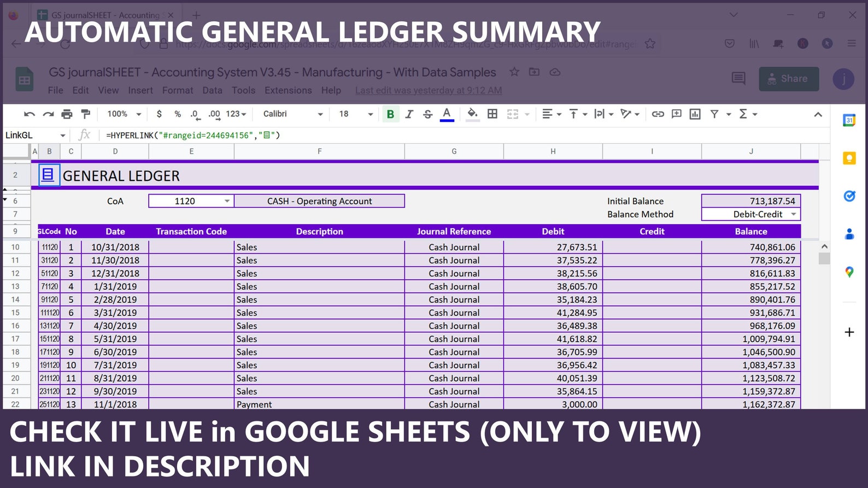This screenshot has height=488, width=868.
Task: Increase decimal places icon
Action: pos(214,114)
